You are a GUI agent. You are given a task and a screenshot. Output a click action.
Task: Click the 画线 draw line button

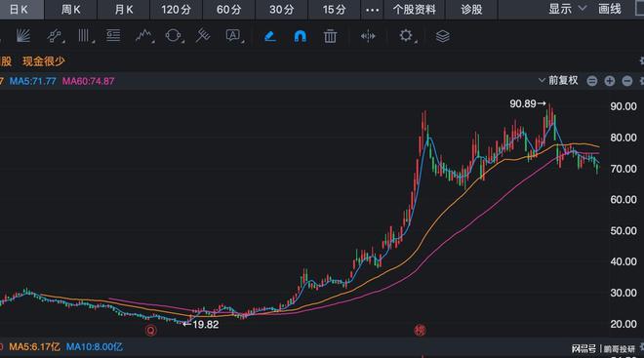[610, 9]
